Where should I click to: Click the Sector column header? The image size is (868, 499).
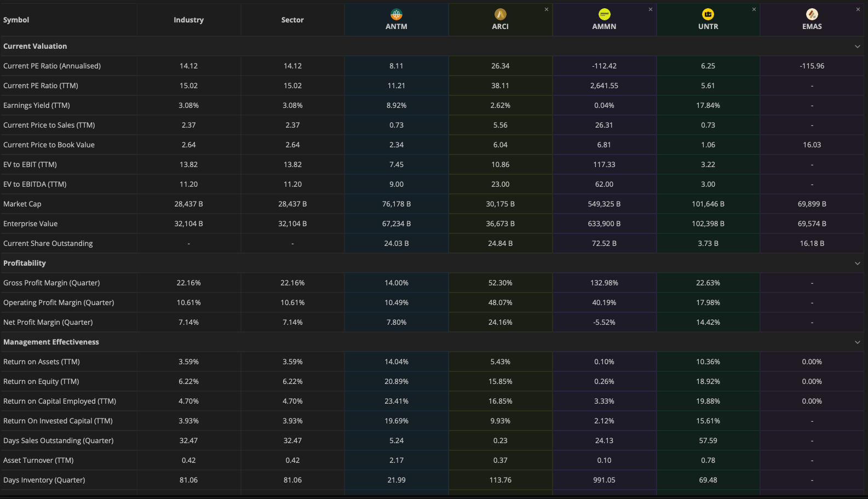point(292,20)
